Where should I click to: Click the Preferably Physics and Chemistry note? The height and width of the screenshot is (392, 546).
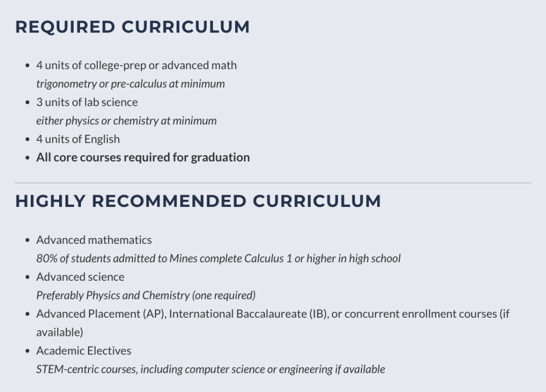pos(146,295)
